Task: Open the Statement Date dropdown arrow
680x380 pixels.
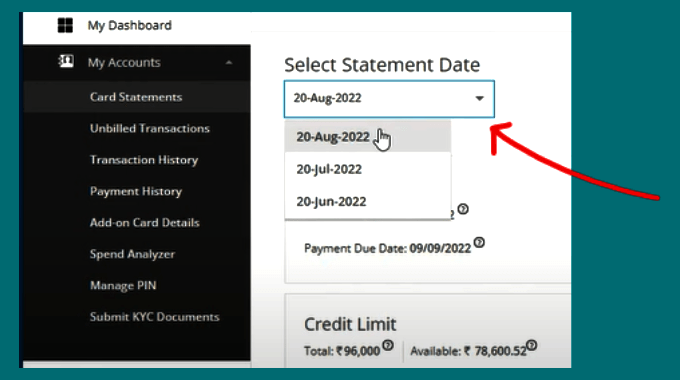Action: [x=479, y=98]
